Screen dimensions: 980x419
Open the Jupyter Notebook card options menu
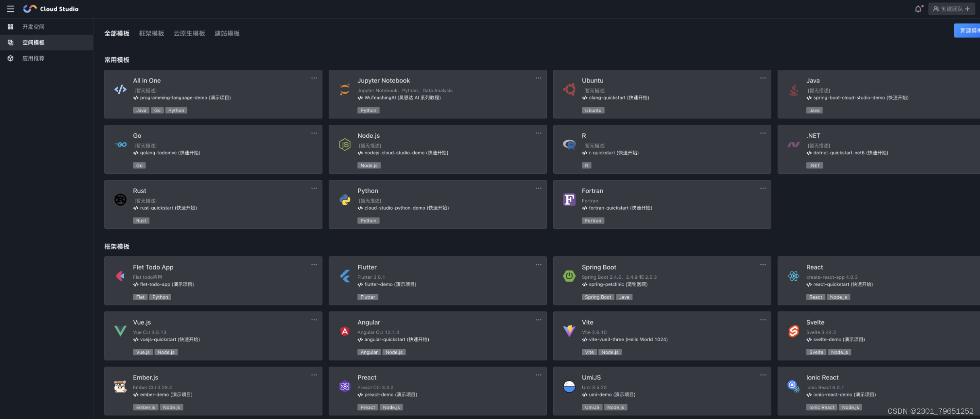[538, 78]
